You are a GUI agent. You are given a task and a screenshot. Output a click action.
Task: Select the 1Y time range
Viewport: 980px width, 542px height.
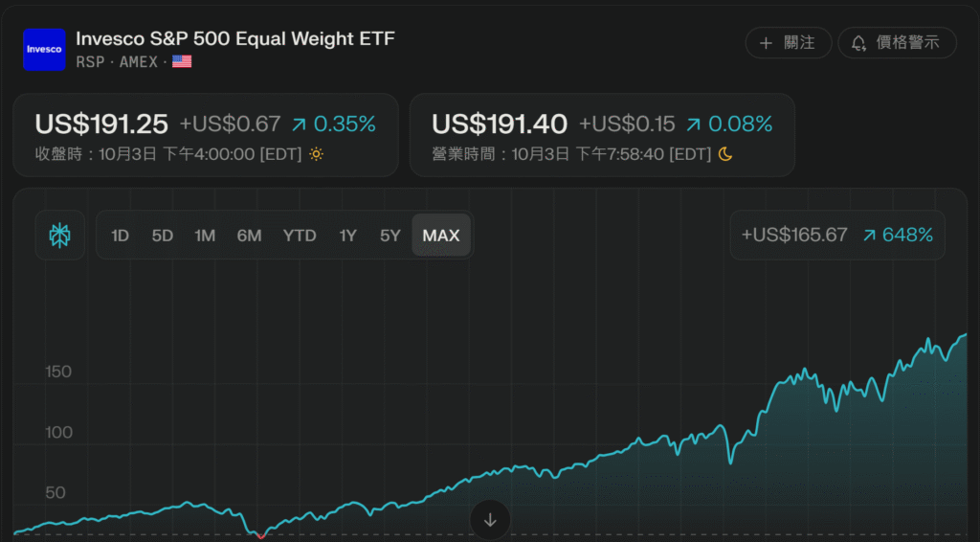point(348,236)
